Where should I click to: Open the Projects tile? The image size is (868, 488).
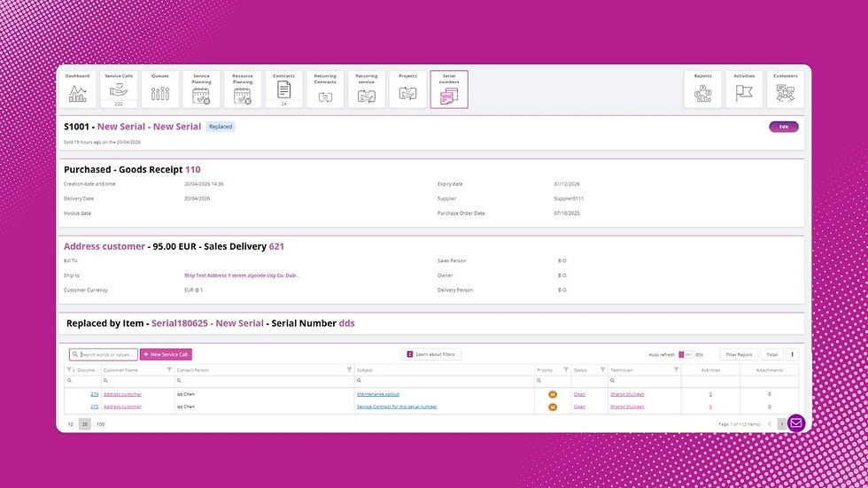407,89
